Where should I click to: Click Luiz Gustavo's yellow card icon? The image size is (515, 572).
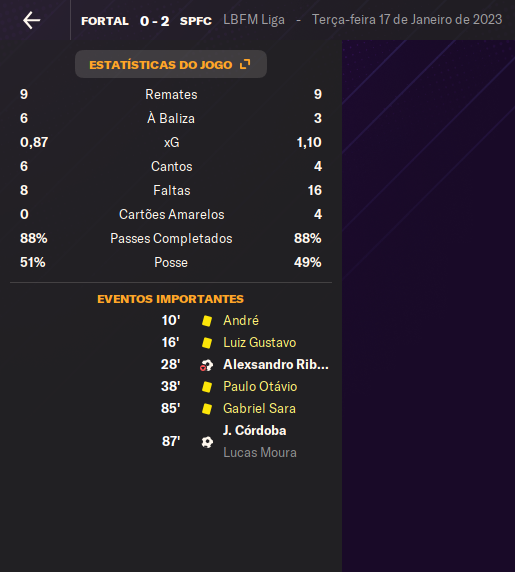click(207, 343)
